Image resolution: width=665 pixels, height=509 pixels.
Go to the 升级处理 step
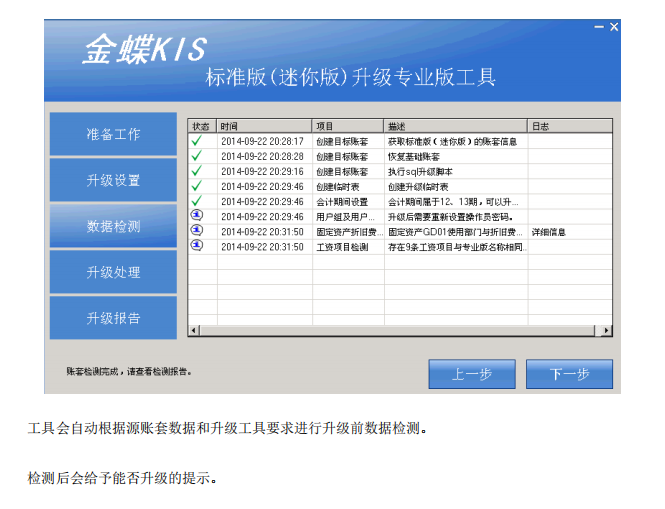coord(113,273)
